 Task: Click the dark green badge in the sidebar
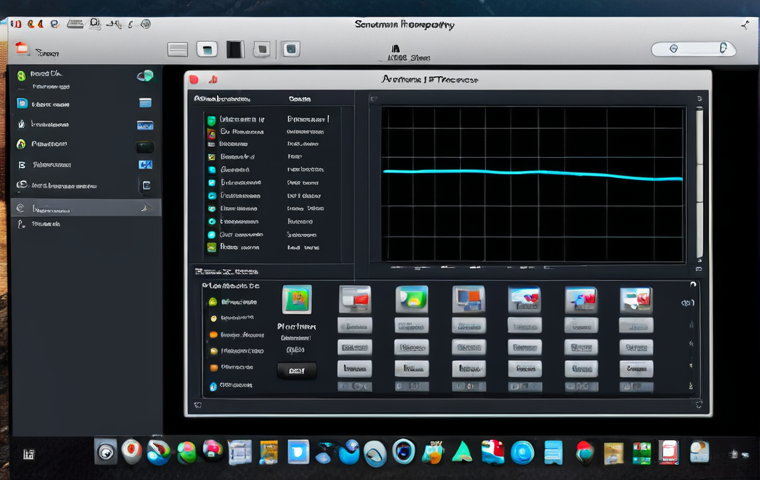point(145,146)
